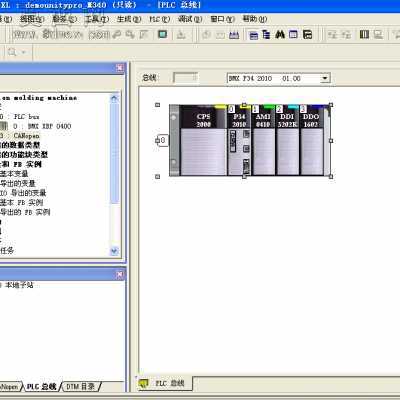This screenshot has height=400, width=400.
Task: Select the AMI 0410 module in slot 1
Action: 263,140
